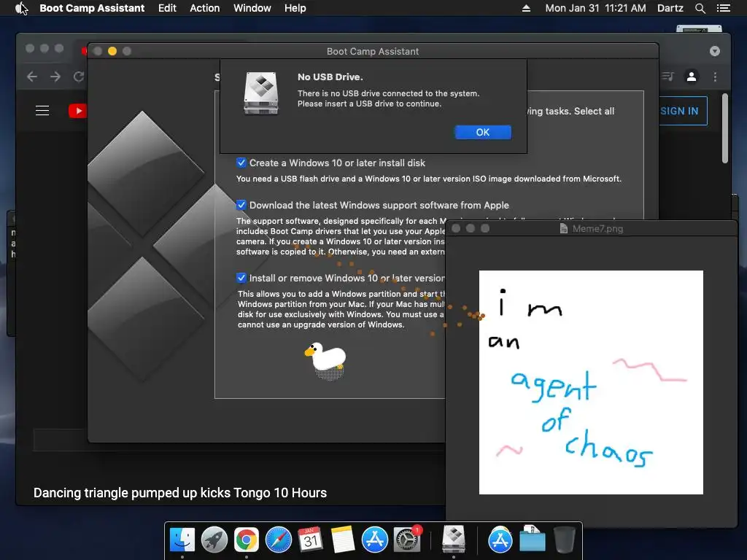This screenshot has height=560, width=747.
Task: Open Chrome's three-dot menu
Action: (715, 77)
